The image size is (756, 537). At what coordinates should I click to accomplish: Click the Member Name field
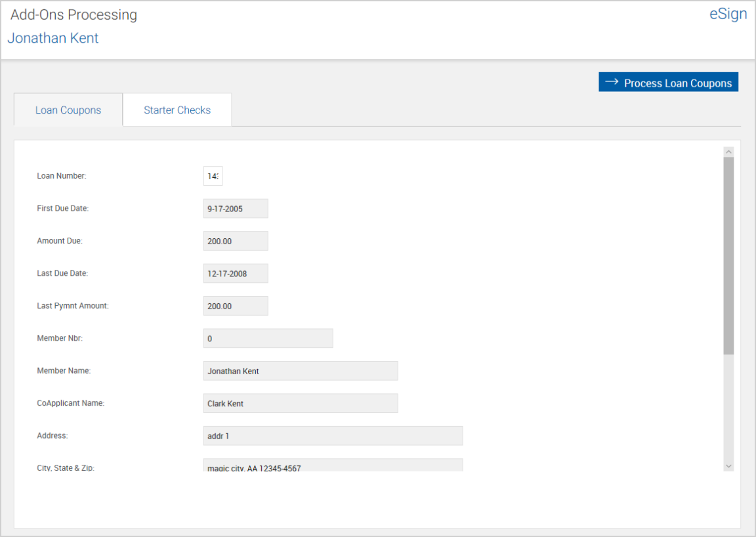tap(301, 371)
